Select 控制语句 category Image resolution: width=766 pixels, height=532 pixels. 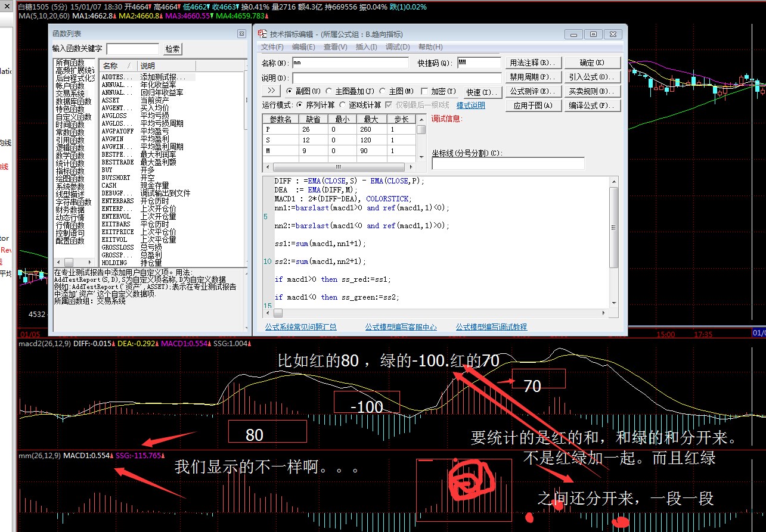click(70, 233)
